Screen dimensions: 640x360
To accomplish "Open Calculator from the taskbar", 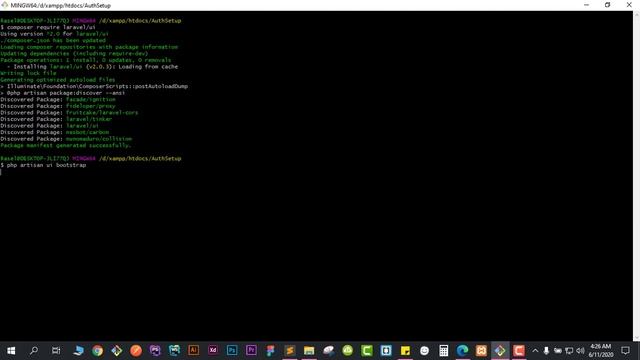I will pos(444,351).
